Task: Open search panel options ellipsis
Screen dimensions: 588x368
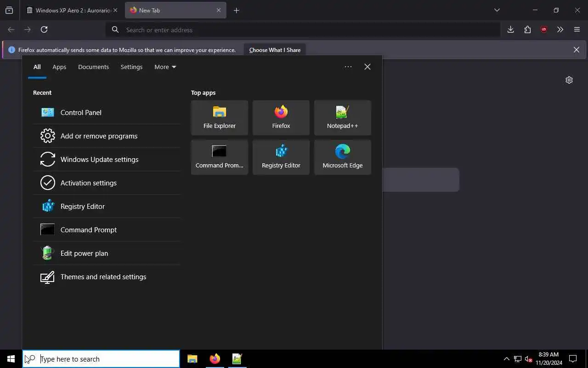Action: pyautogui.click(x=348, y=67)
